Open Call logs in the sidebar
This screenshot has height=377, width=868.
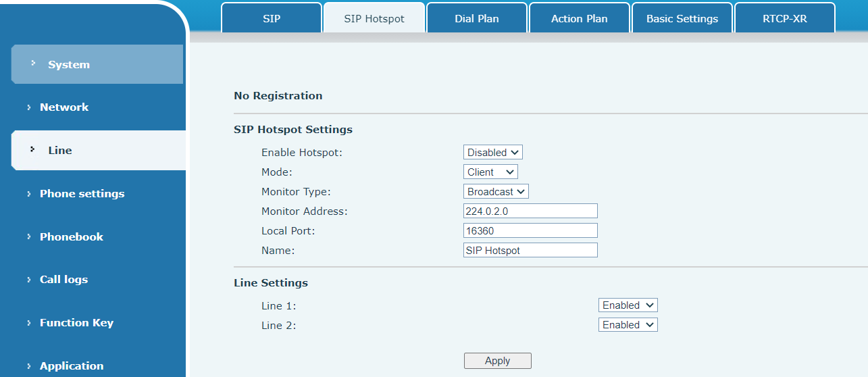click(63, 279)
